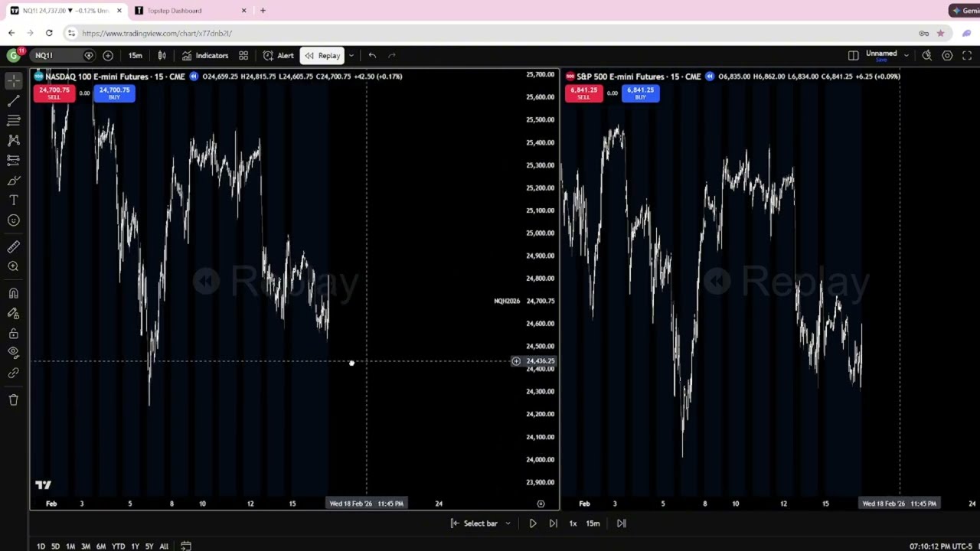Select the 3M date range
The width and height of the screenshot is (980, 551).
(86, 546)
